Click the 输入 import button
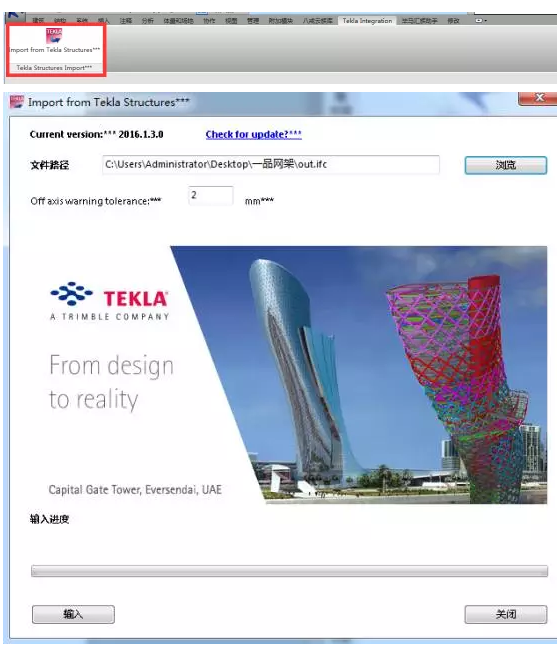Screen dimensions: 559x647 pyautogui.click(x=73, y=614)
